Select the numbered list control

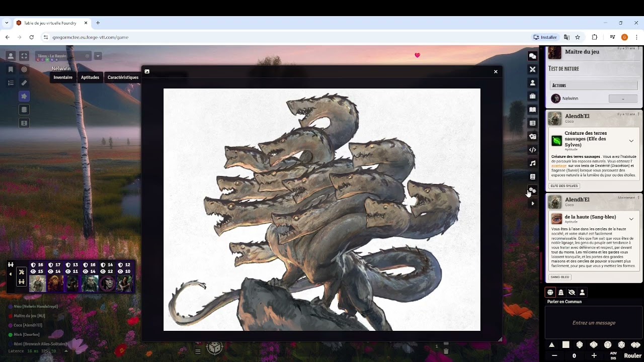click(11, 83)
